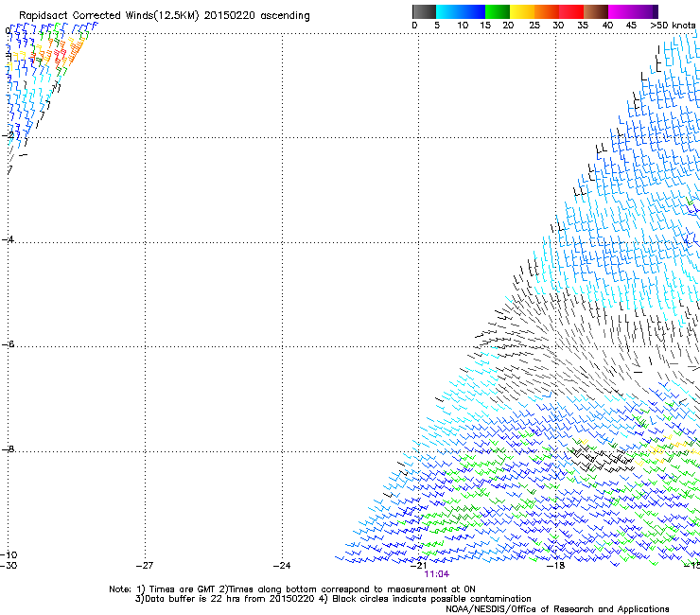The width and height of the screenshot is (700, 615).
Task: Click the '-18' longitude axis label
Action: (x=556, y=566)
